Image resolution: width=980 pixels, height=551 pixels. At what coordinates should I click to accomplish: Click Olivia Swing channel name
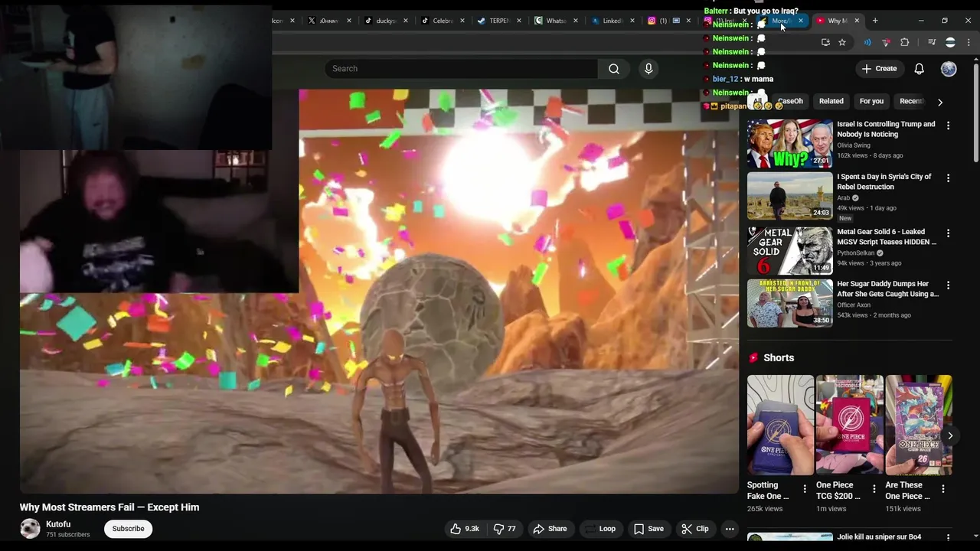[x=854, y=145]
